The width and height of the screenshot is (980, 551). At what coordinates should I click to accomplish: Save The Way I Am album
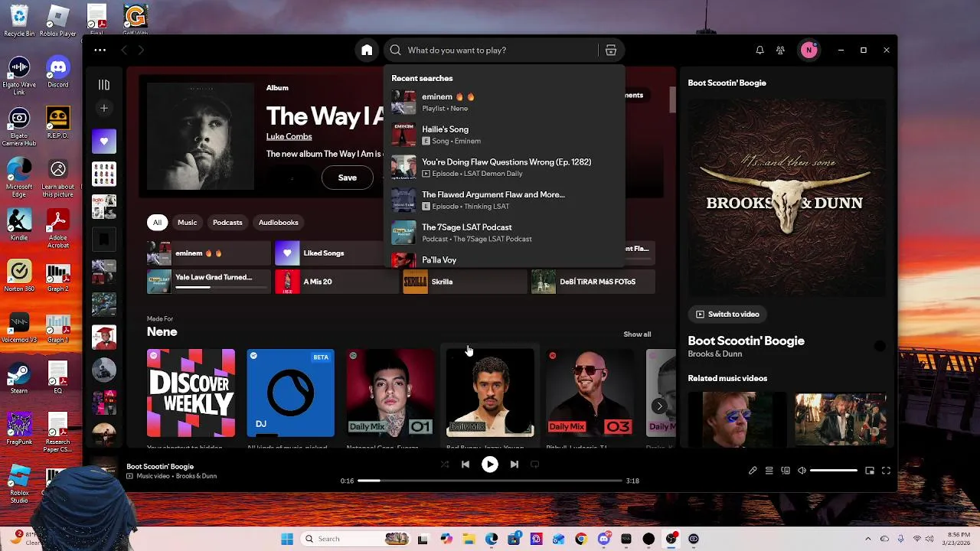(348, 178)
